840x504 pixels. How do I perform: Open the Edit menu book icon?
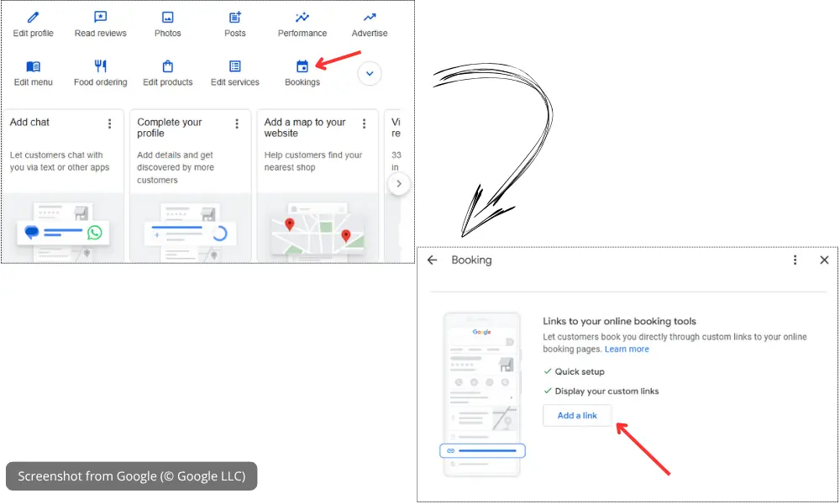point(33,65)
